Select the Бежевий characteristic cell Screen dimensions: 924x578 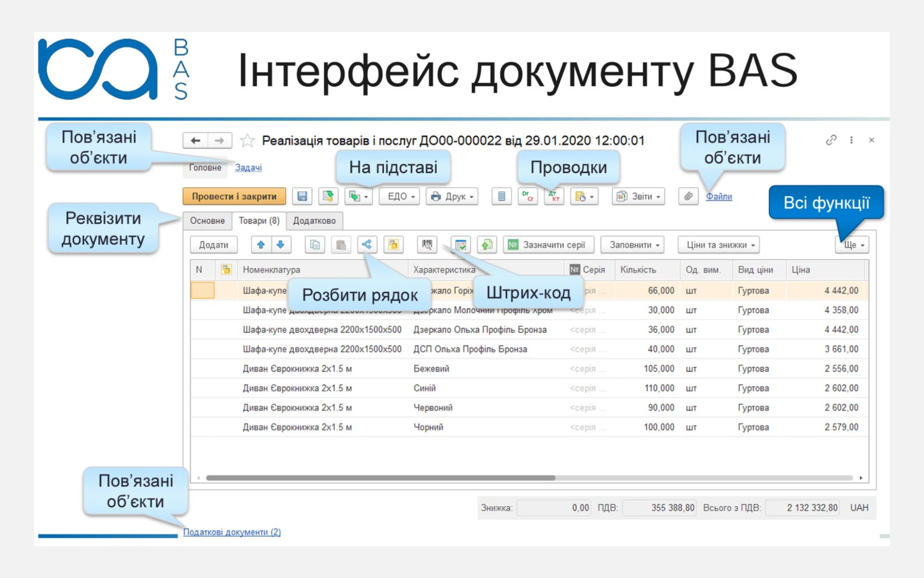(486, 368)
